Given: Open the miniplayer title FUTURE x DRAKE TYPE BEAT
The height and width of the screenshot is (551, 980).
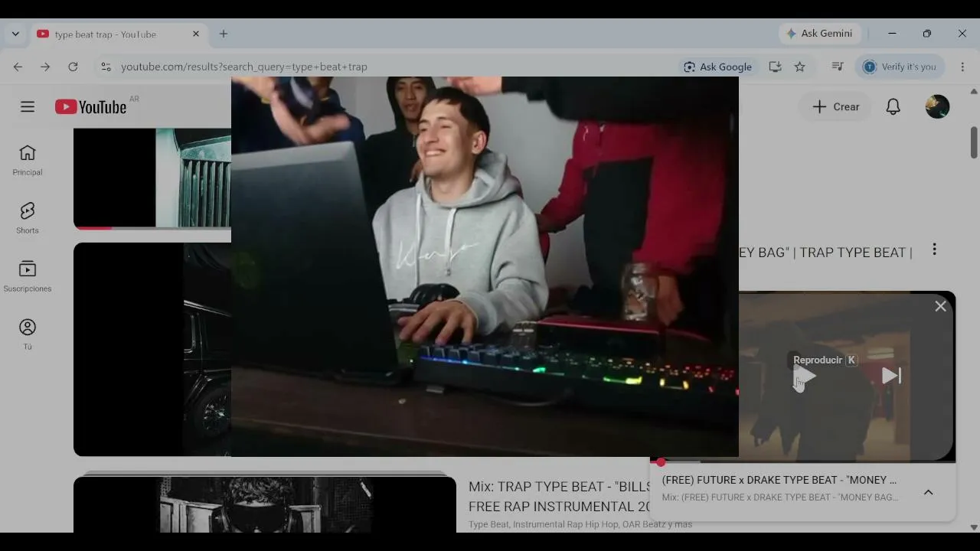Looking at the screenshot, I should click(x=779, y=480).
